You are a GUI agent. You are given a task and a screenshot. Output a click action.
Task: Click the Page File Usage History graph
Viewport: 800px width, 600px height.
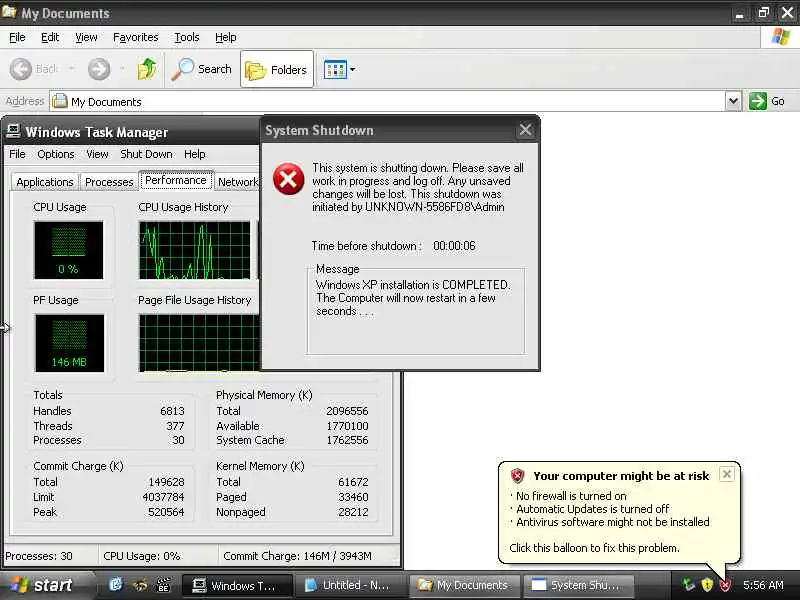point(199,343)
